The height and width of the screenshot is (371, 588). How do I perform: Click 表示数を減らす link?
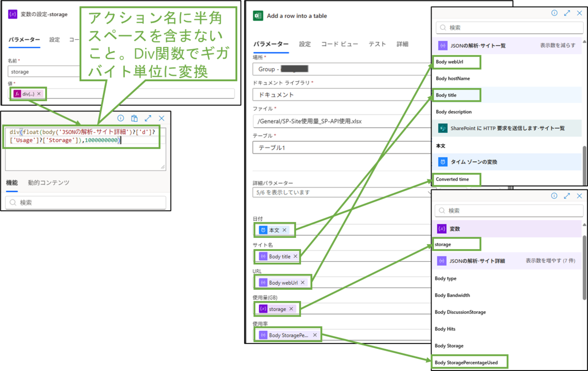558,45
